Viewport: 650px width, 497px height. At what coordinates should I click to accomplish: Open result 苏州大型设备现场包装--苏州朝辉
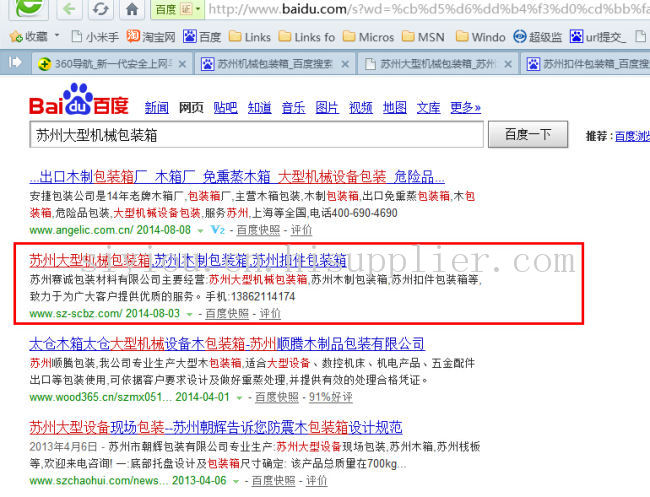(x=216, y=427)
